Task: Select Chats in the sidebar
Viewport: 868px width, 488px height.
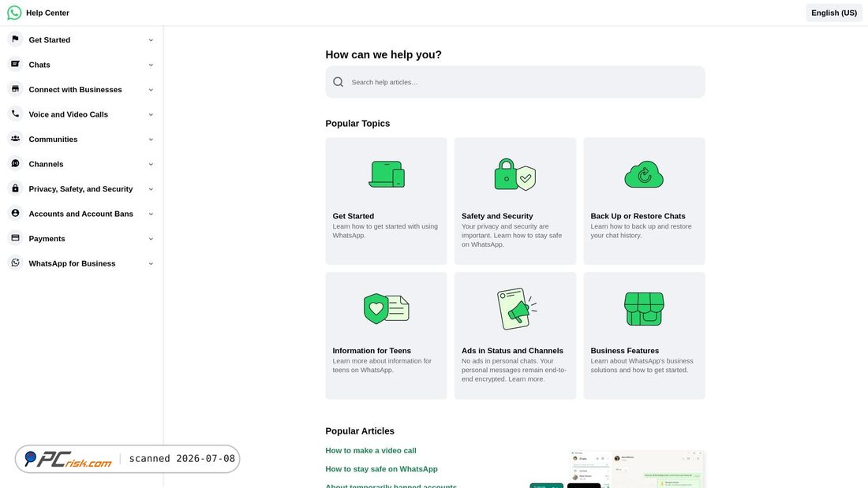Action: click(39, 65)
